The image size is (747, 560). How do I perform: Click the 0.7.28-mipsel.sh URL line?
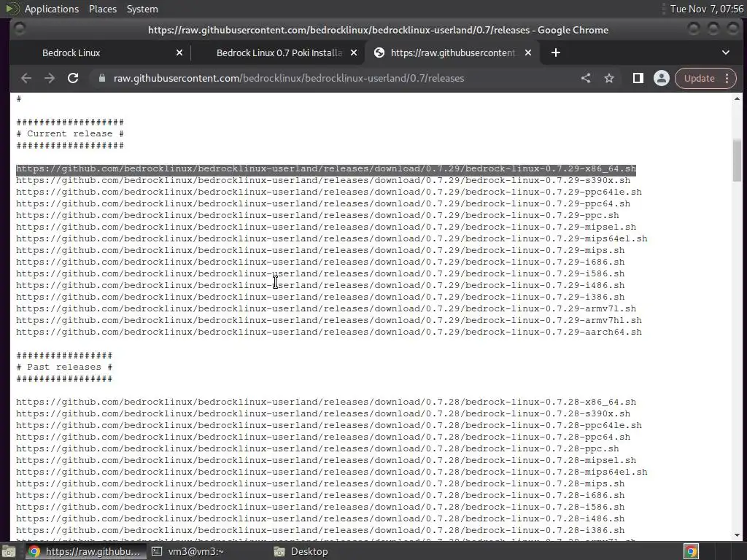click(x=326, y=461)
